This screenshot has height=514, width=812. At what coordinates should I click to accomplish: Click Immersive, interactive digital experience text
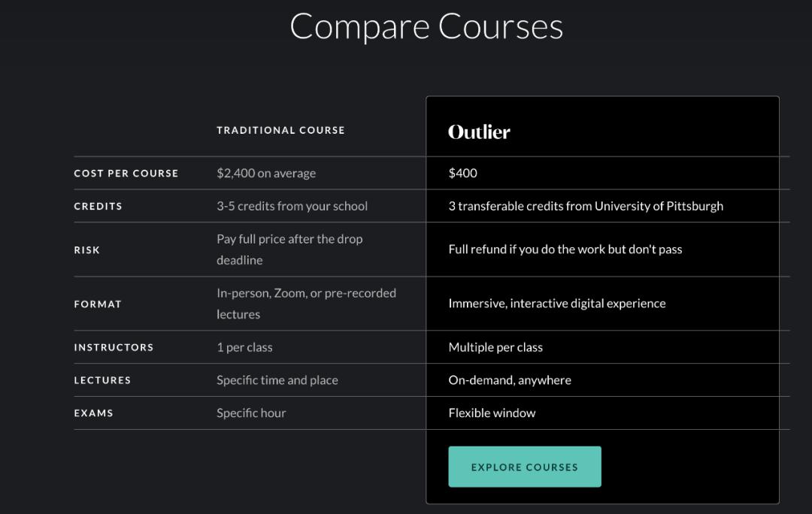click(x=557, y=304)
